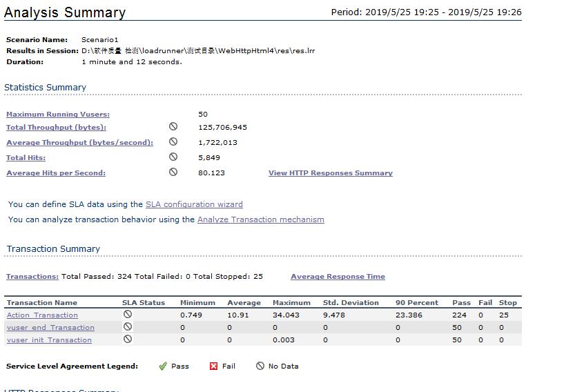Click red Fail legend icon
Screen dimensions: 575x392
click(213, 366)
